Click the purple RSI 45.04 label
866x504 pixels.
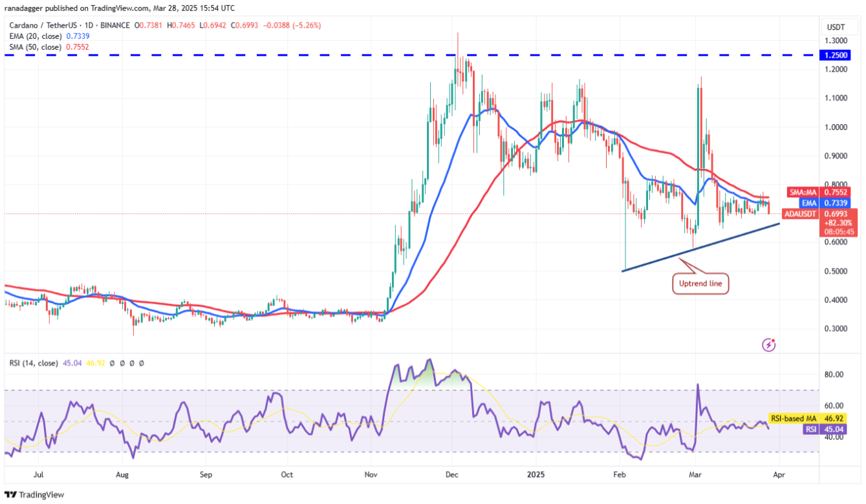pos(839,428)
